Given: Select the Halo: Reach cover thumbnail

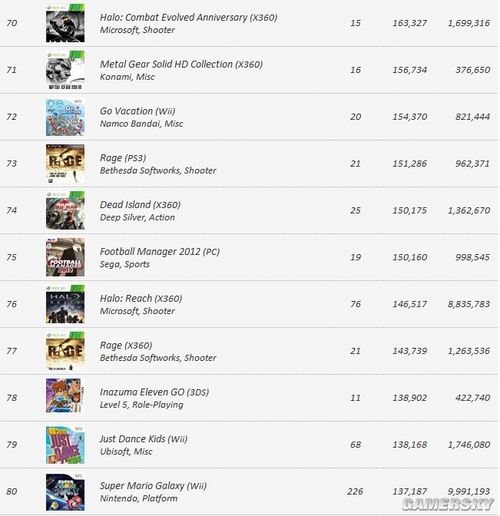Looking at the screenshot, I should [x=65, y=304].
